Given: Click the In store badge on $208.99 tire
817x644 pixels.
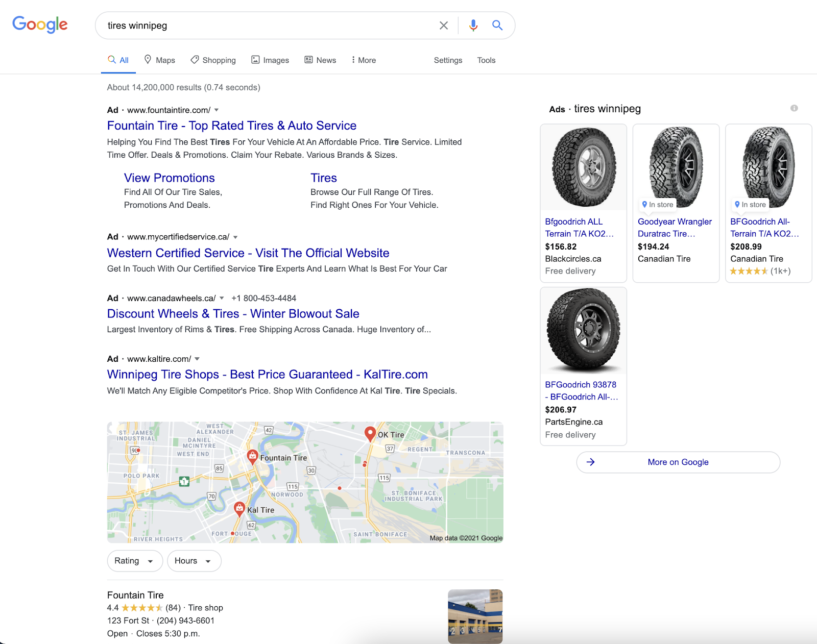Looking at the screenshot, I should [x=750, y=205].
